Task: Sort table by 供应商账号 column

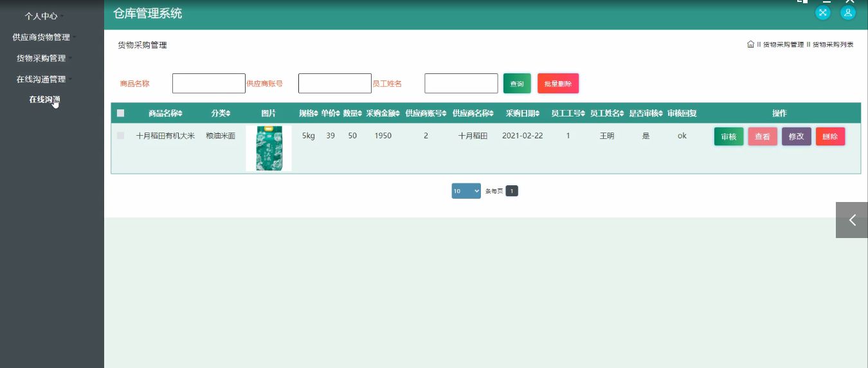Action: point(426,113)
